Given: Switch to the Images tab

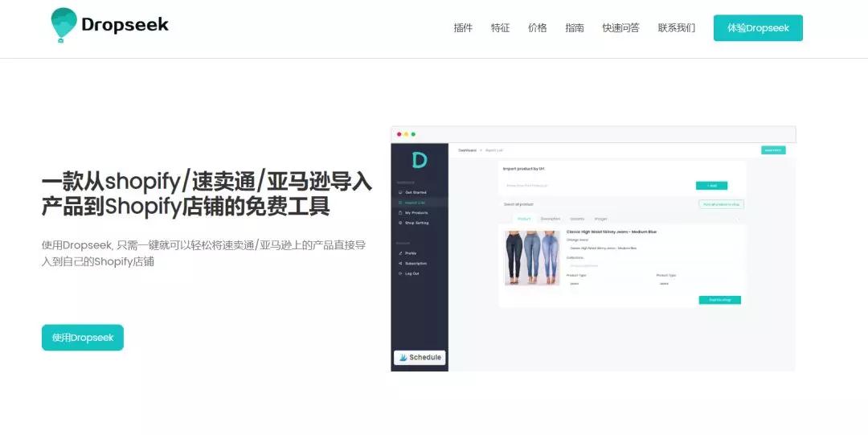Looking at the screenshot, I should [600, 219].
